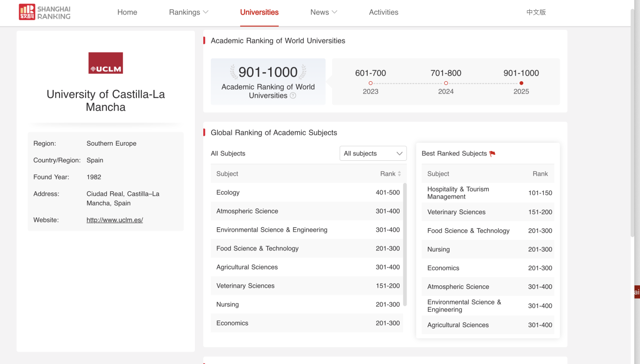Viewport: 640px width, 364px height.
Task: Select Food Science & Technology in All Subjects
Action: point(307,248)
